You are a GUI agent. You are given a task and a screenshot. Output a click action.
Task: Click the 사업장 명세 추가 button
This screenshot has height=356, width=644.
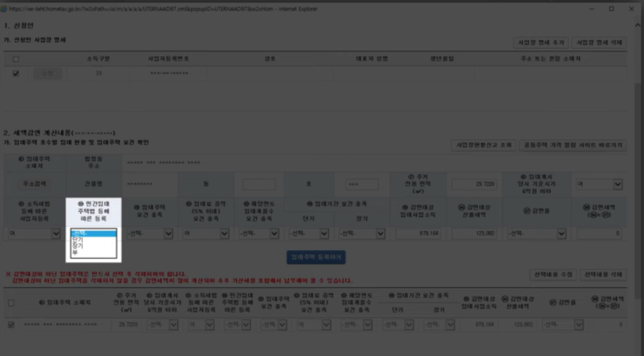tap(541, 42)
